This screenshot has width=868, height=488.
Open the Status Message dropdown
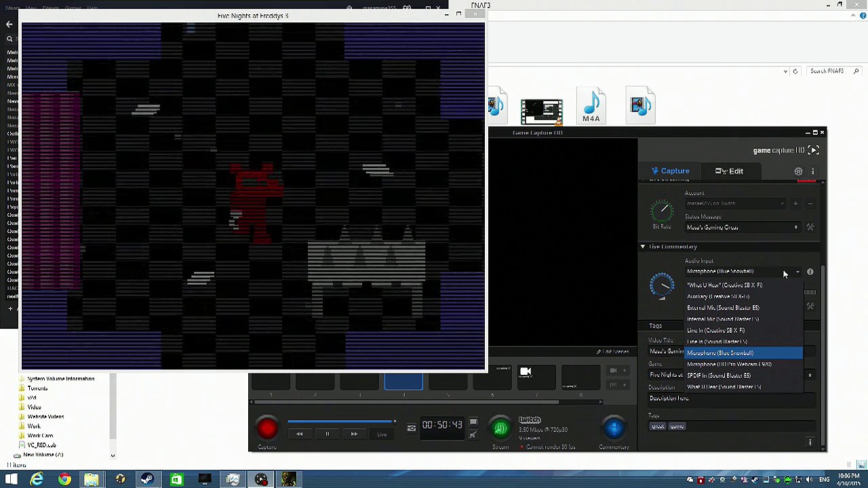click(x=743, y=227)
